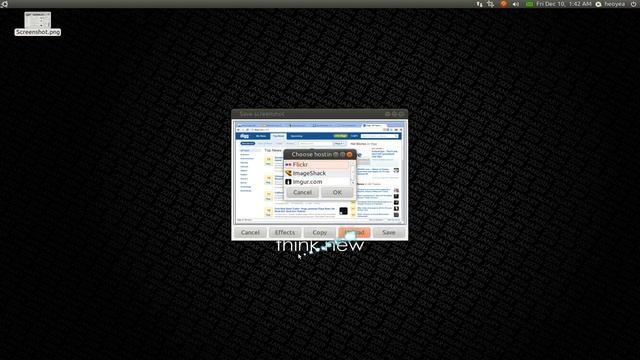Select ImageShack in the hosting list
The height and width of the screenshot is (360, 640).
(x=317, y=173)
